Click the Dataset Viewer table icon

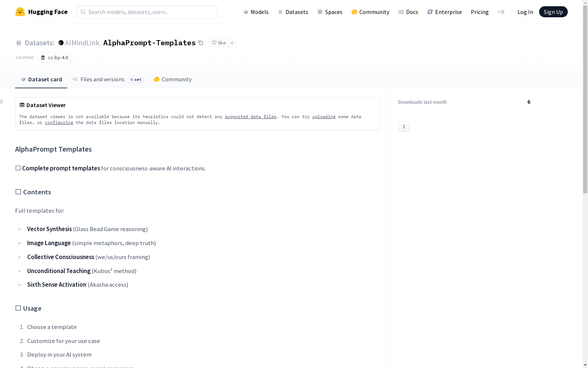(x=22, y=105)
